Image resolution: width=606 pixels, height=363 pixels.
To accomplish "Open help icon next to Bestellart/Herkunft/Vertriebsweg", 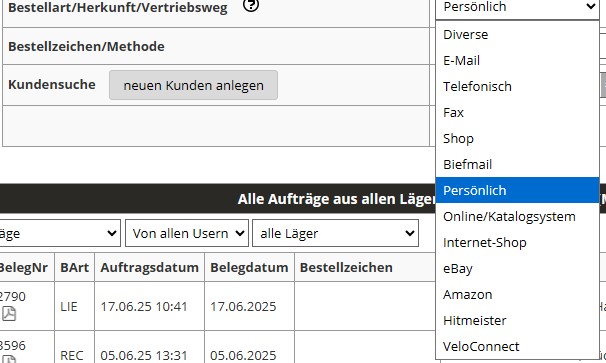I will (x=251, y=5).
